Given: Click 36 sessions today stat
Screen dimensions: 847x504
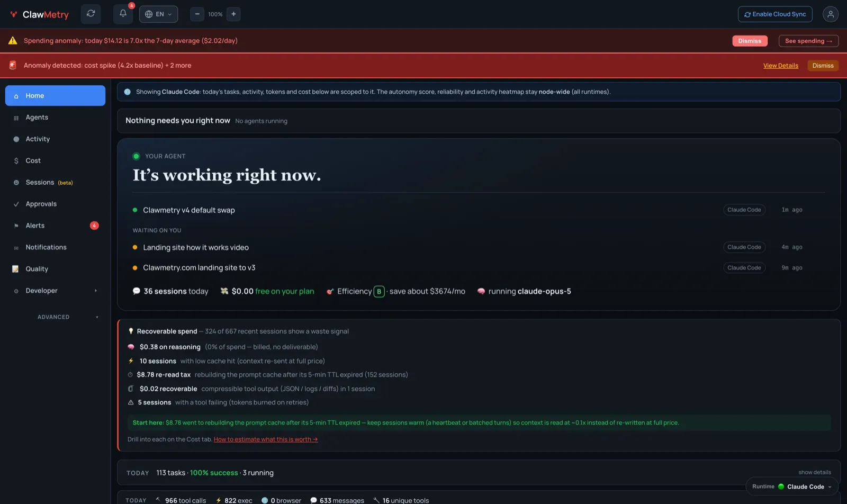Looking at the screenshot, I should [x=170, y=292].
